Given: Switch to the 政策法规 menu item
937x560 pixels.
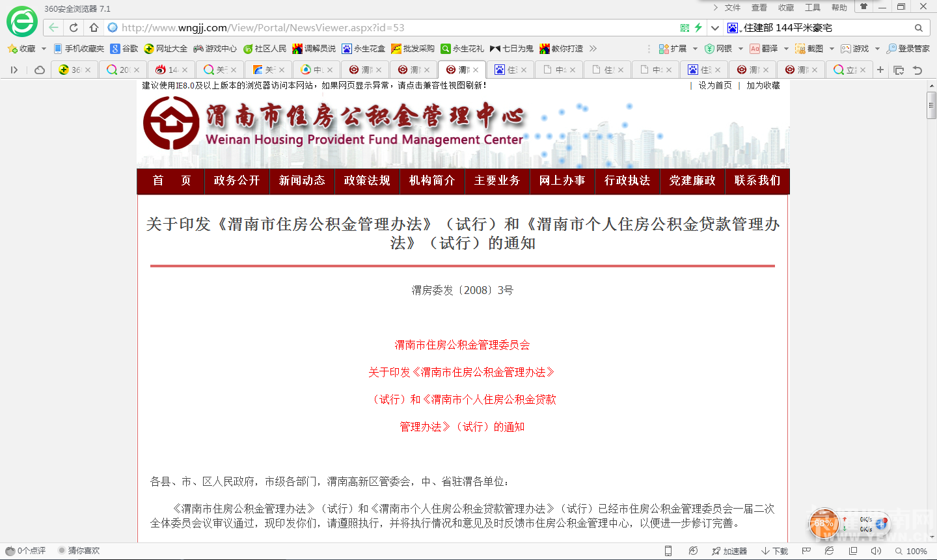Looking at the screenshot, I should pyautogui.click(x=367, y=181).
